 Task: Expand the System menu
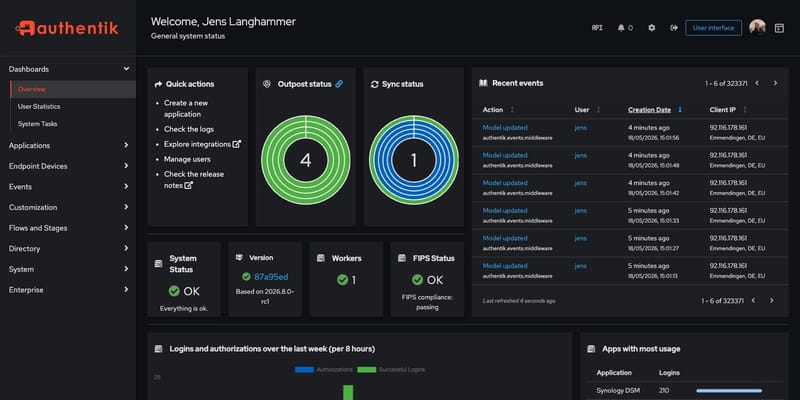point(68,269)
